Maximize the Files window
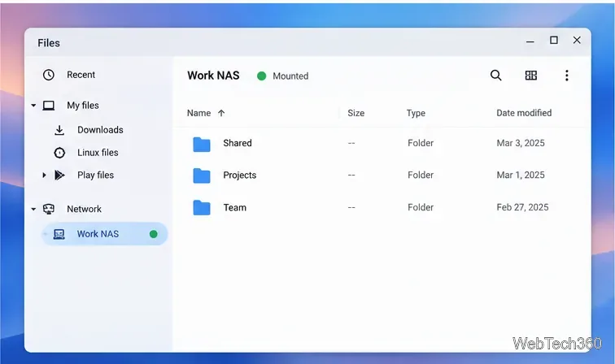 554,40
